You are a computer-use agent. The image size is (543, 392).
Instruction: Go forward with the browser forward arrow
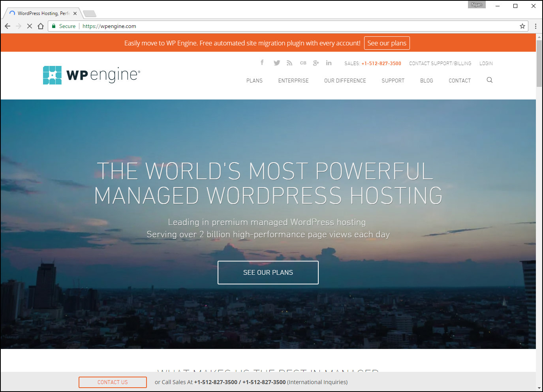[x=19, y=26]
